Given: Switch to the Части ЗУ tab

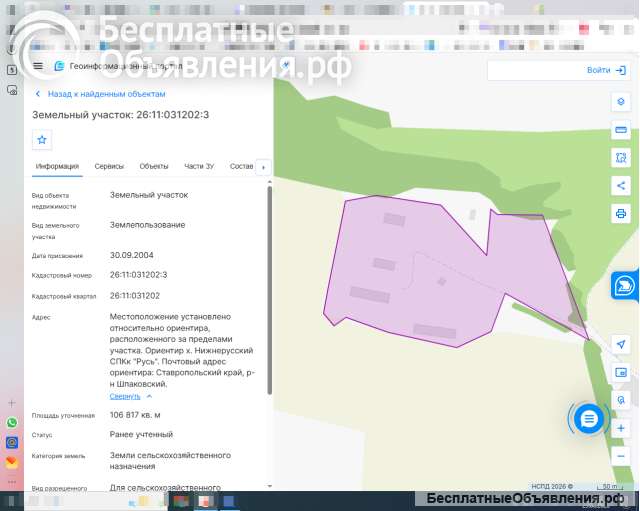Looking at the screenshot, I should pos(199,167).
